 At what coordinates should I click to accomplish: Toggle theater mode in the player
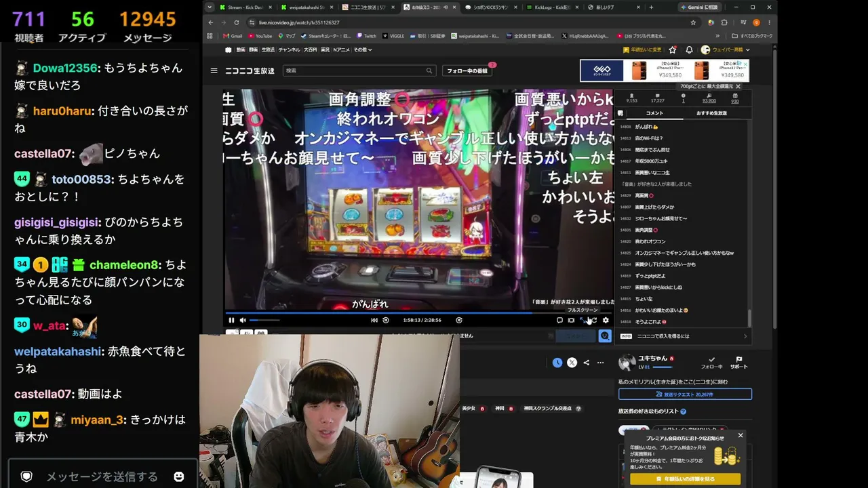point(571,320)
